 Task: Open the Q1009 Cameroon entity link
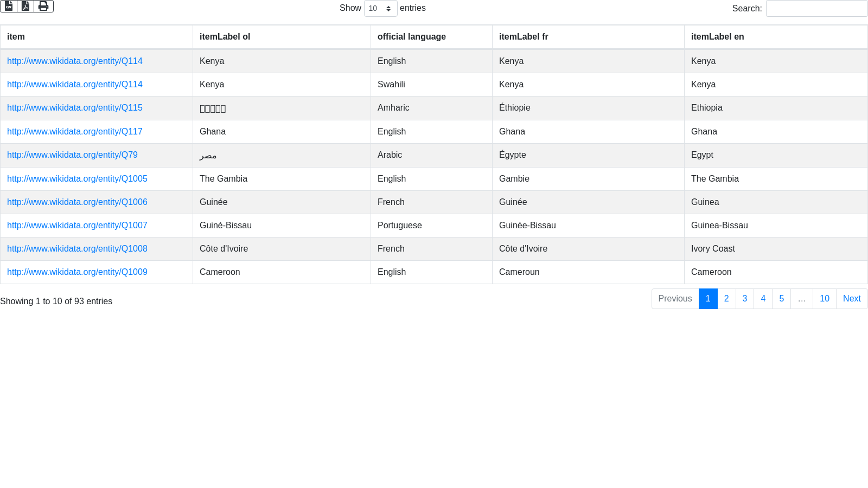click(x=77, y=272)
